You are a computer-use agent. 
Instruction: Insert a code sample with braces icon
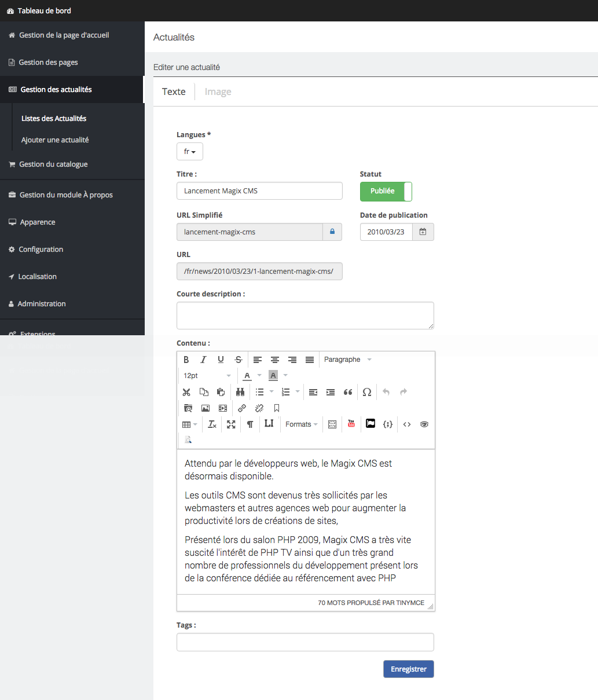[388, 424]
